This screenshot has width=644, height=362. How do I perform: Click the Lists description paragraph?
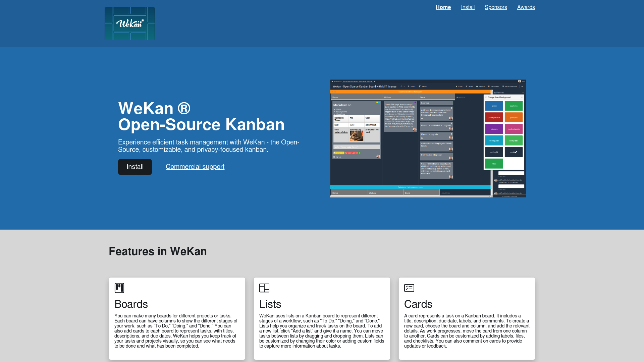pos(322,331)
